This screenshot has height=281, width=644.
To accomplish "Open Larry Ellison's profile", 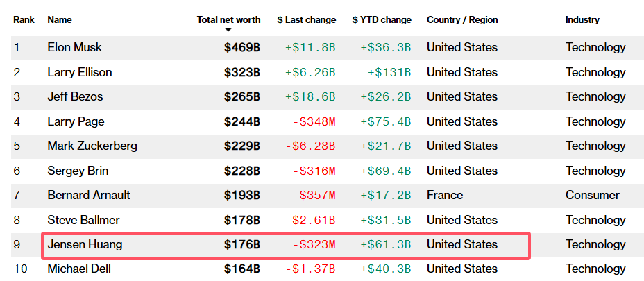I will 79,72.
